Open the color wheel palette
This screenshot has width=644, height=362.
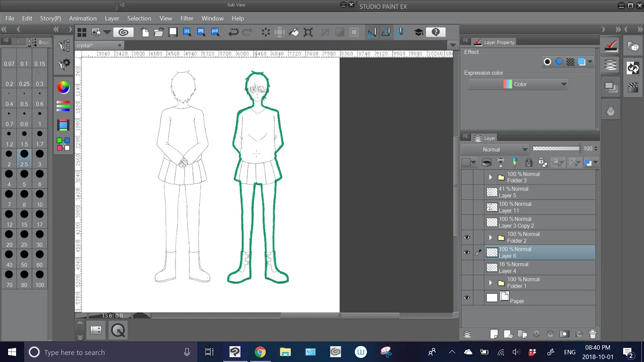coord(63,87)
